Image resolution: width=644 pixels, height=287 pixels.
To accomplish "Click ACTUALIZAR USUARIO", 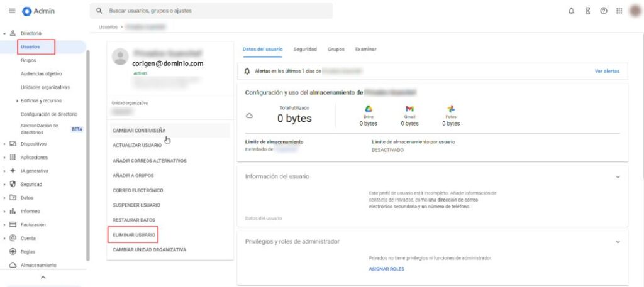I will point(136,145).
